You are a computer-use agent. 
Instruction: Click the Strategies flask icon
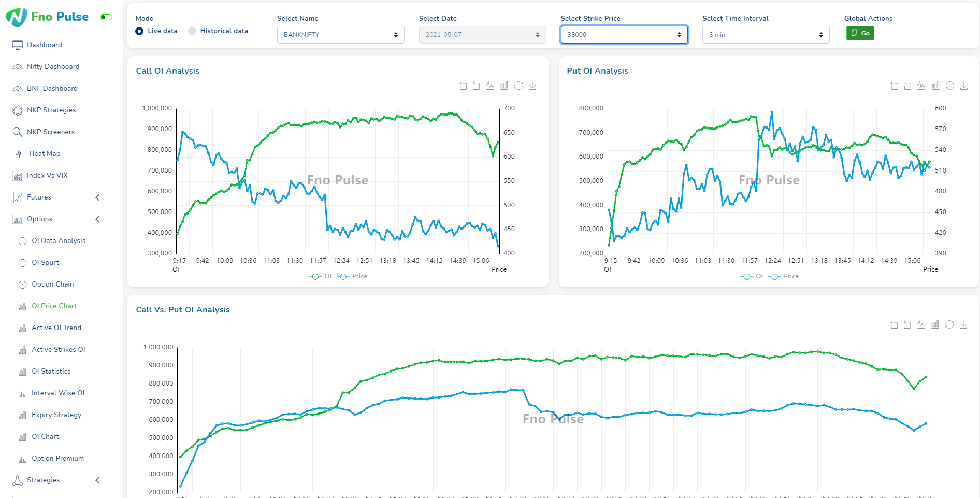[18, 480]
